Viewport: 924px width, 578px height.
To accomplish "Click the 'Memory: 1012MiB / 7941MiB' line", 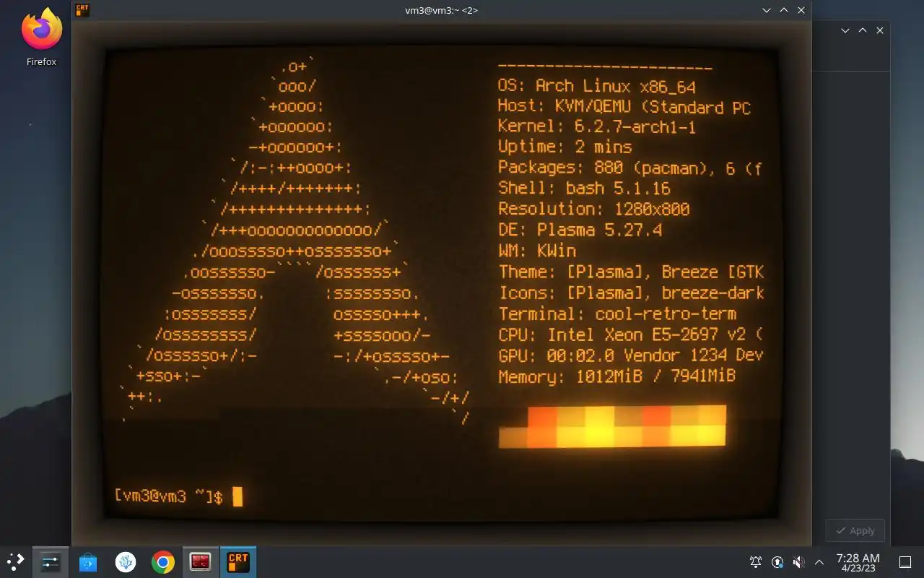I will [617, 377].
